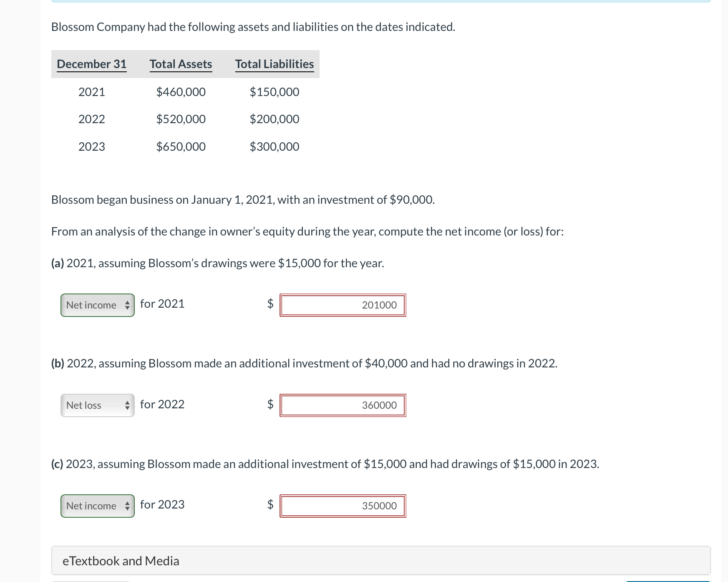Click the Total Assets column header
Image resolution: width=728 pixels, height=582 pixels.
(181, 64)
